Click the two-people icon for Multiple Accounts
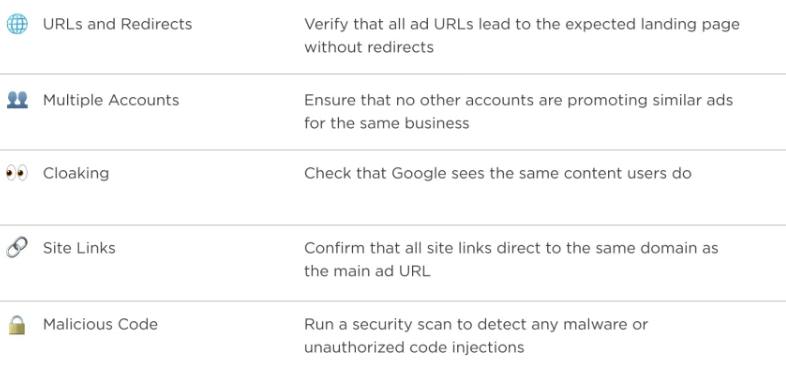Image resolution: width=786 pixels, height=372 pixels. tap(17, 99)
